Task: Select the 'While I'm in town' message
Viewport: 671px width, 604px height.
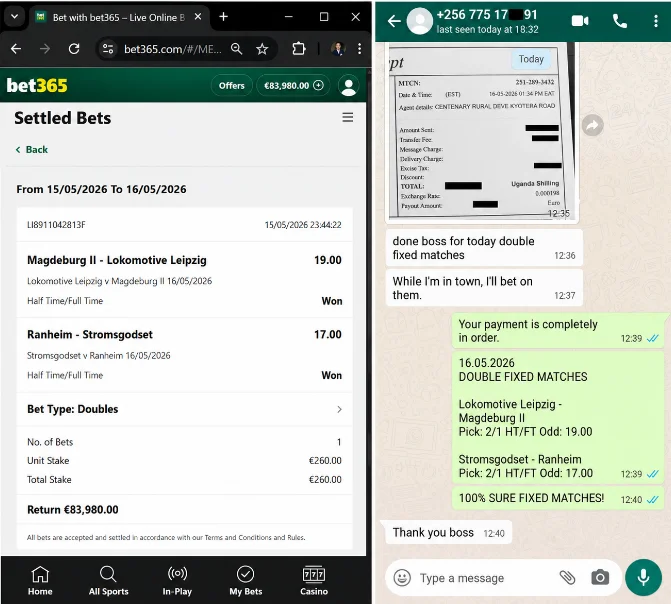Action: 484,288
